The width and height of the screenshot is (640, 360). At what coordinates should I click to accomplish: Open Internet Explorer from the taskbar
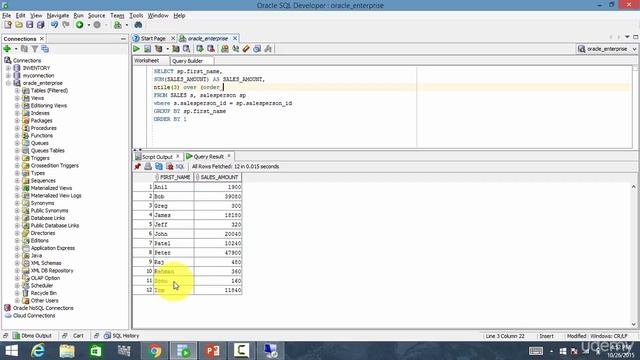(x=38, y=351)
